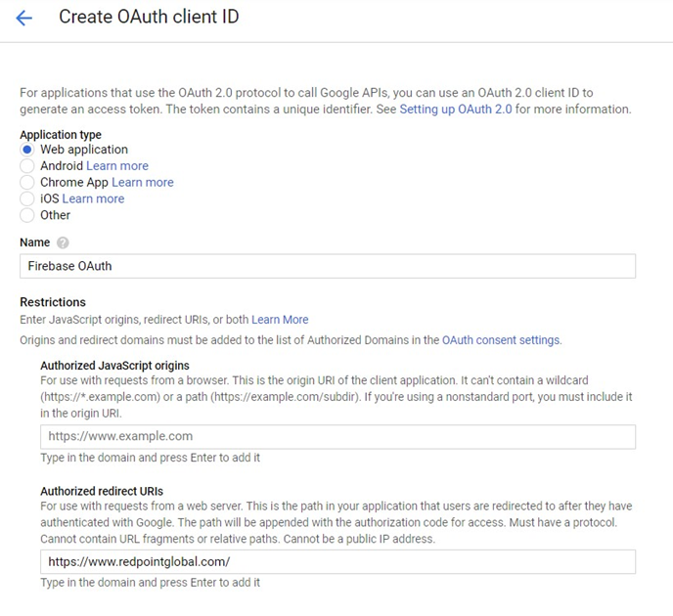Select the Web application radio button
This screenshot has height=616, width=673.
pos(27,150)
